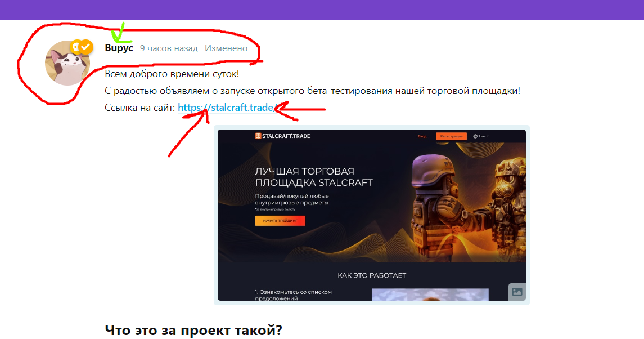Click the STALCRAFT.TRADE logo text
Screen dimensions: 644x339
point(286,136)
